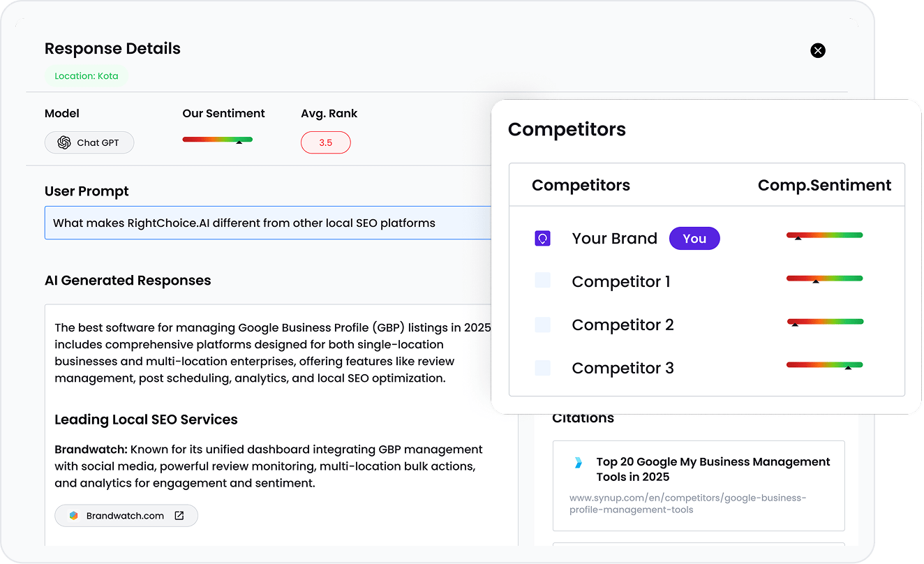Click the Synup citation arrow icon

(x=578, y=462)
